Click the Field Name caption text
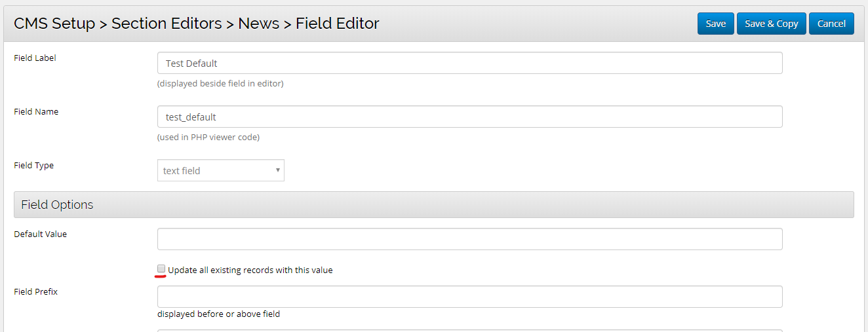Viewport: 868px width, 332px height. click(36, 111)
